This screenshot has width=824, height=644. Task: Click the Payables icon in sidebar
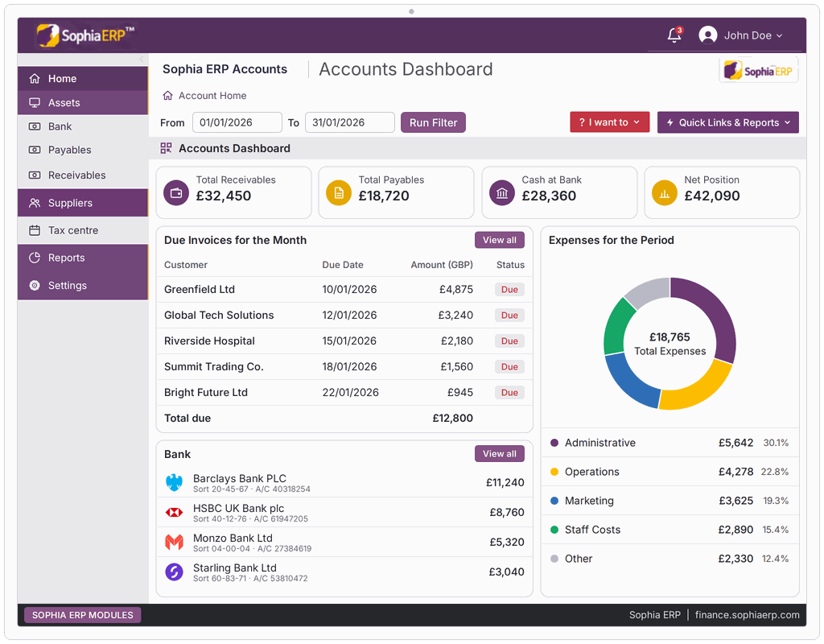click(x=35, y=150)
